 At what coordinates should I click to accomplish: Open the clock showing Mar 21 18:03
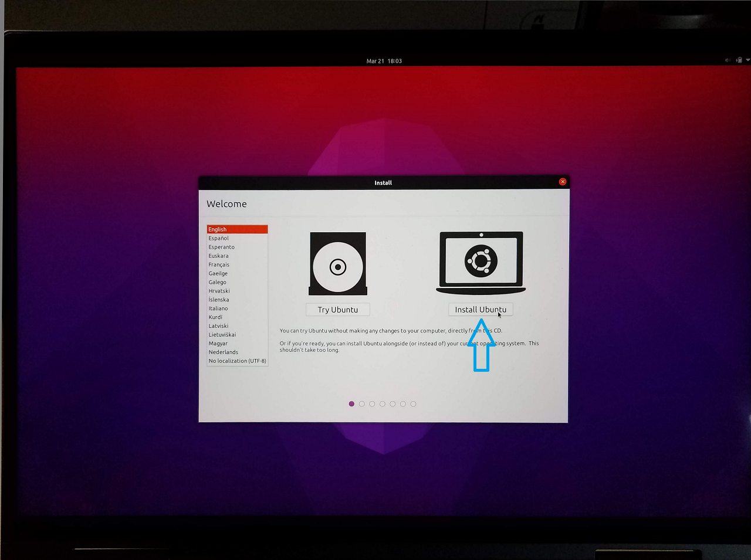pyautogui.click(x=384, y=61)
